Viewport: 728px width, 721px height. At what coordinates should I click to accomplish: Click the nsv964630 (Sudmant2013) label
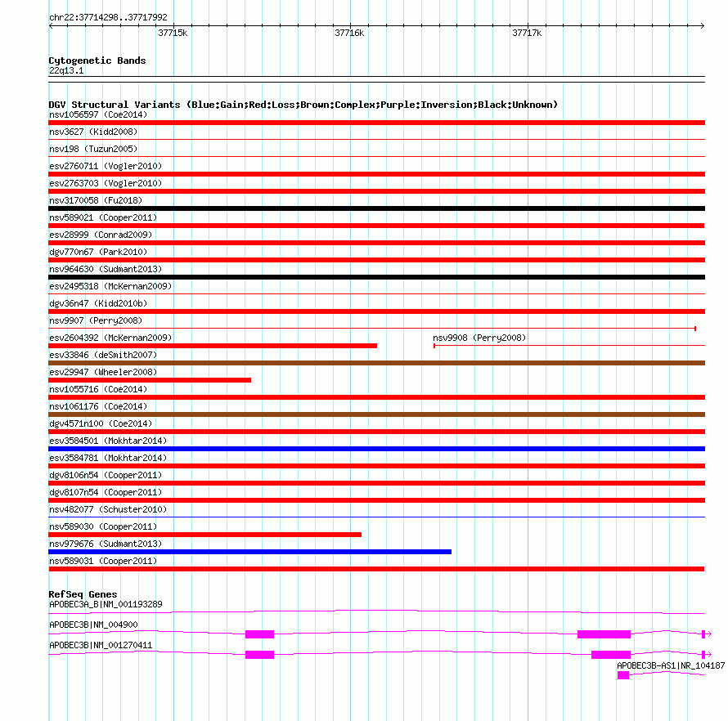pyautogui.click(x=106, y=269)
